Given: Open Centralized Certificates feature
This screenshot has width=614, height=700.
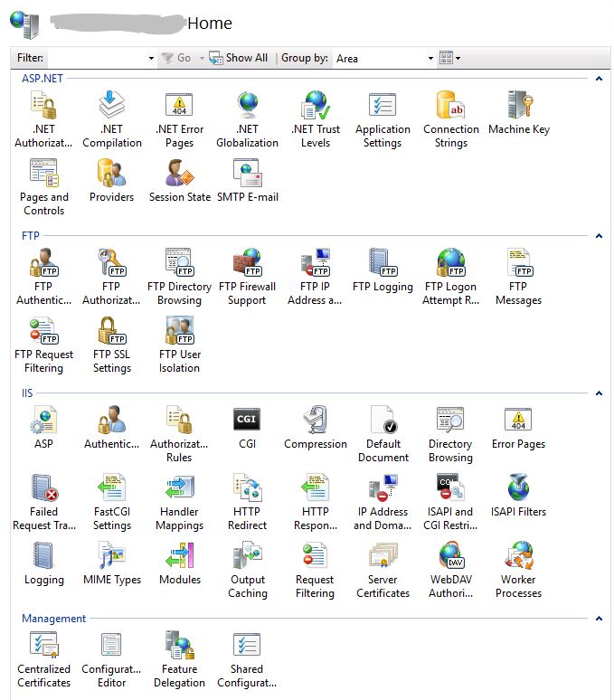Looking at the screenshot, I should [x=43, y=660].
